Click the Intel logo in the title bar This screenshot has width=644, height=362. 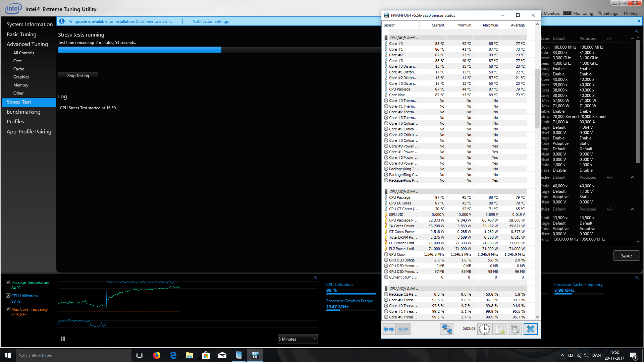coord(13,9)
